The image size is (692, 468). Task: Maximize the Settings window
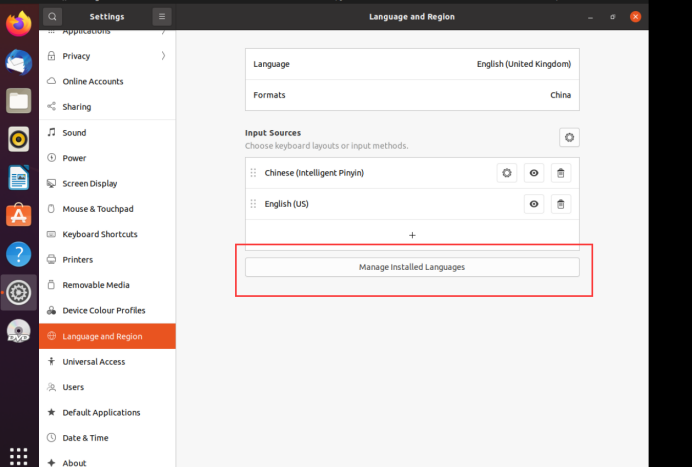613,17
